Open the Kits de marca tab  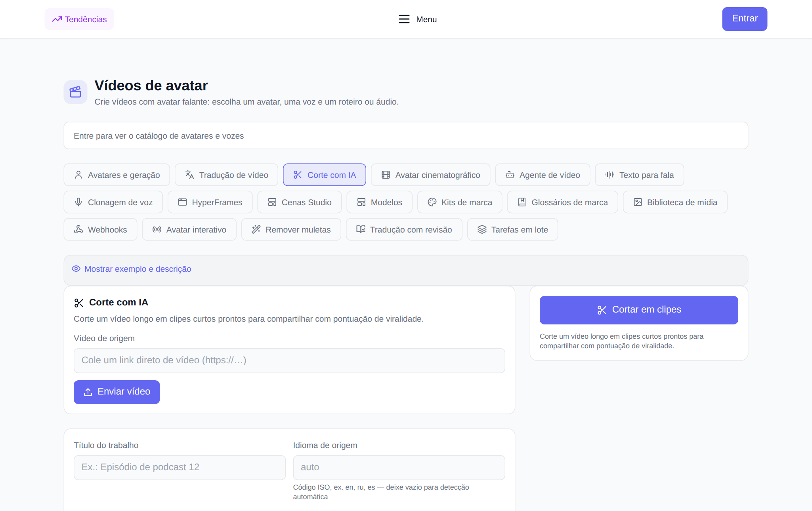(460, 202)
